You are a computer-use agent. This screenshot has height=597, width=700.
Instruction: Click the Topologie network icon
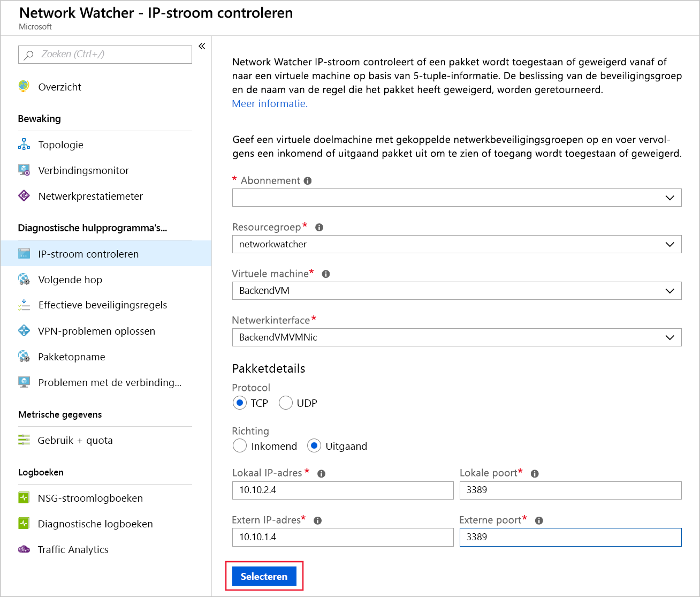coord(24,144)
